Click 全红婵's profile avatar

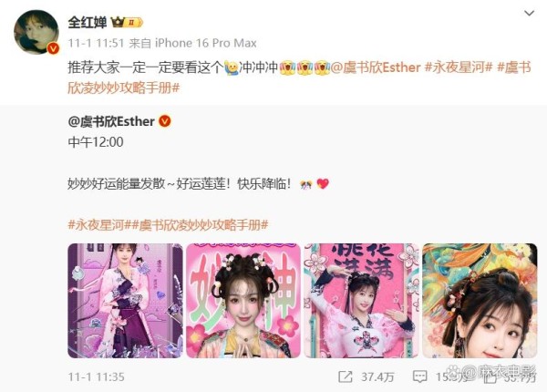[x=36, y=32]
